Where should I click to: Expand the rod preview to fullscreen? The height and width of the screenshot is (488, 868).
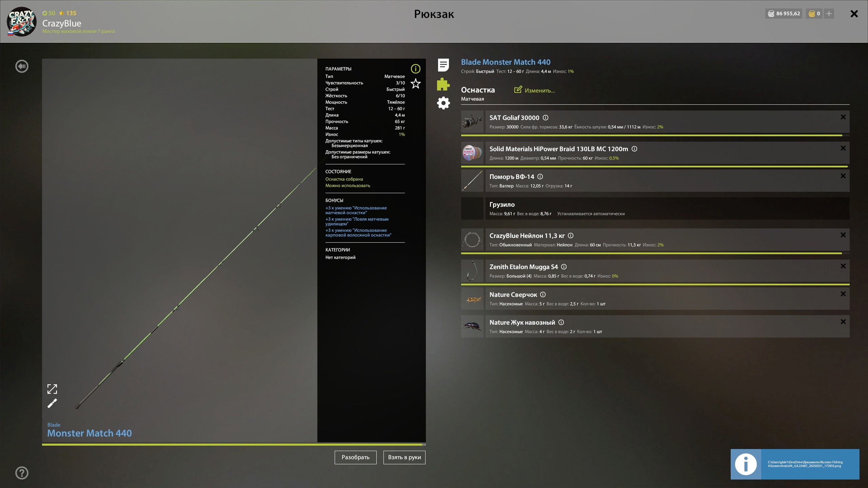(52, 389)
